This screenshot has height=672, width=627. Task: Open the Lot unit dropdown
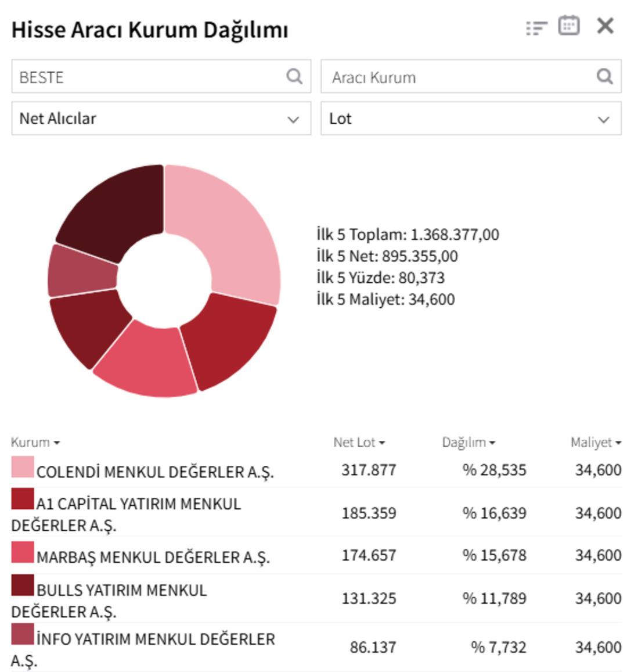coord(470,118)
